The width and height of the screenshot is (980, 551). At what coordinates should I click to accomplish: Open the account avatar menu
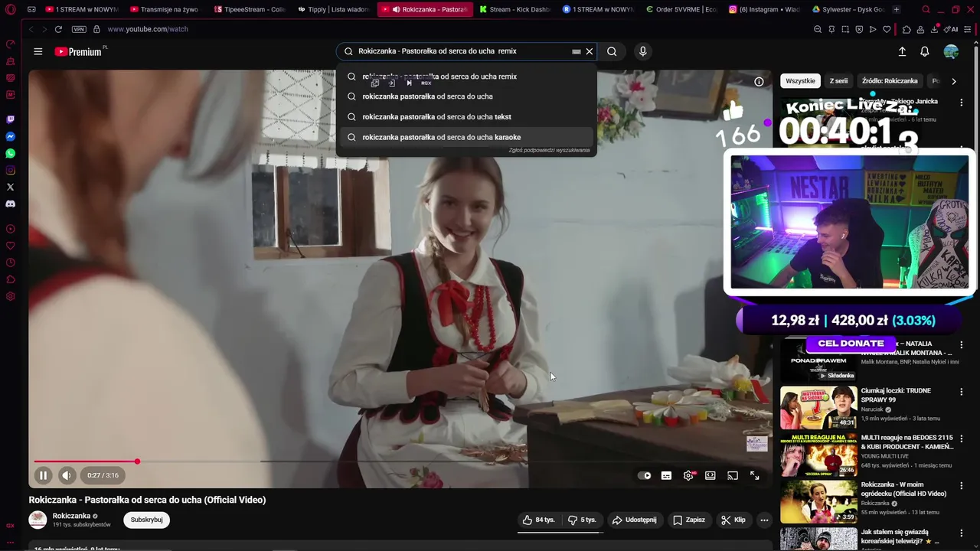click(951, 51)
